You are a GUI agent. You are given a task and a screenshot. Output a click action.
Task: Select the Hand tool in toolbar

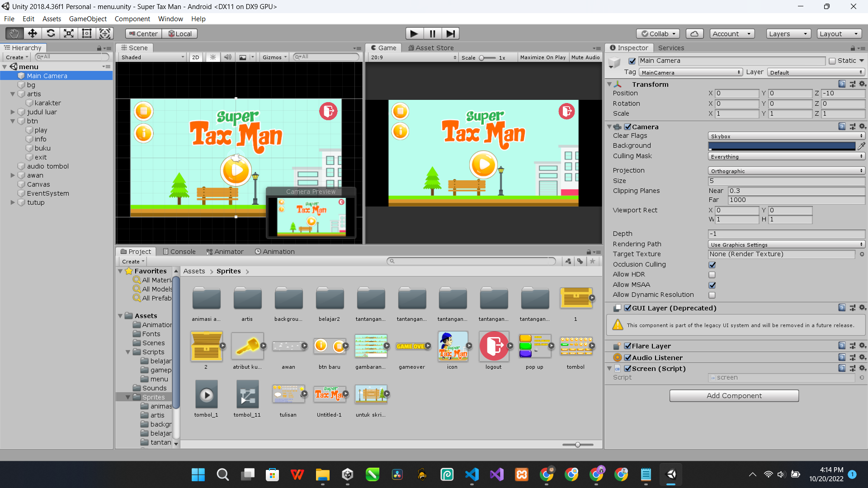pyautogui.click(x=14, y=33)
